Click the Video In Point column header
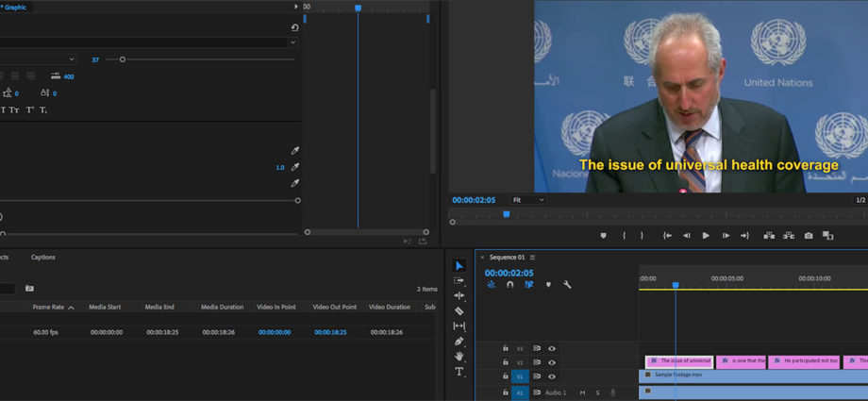Image resolution: width=868 pixels, height=401 pixels. [276, 307]
